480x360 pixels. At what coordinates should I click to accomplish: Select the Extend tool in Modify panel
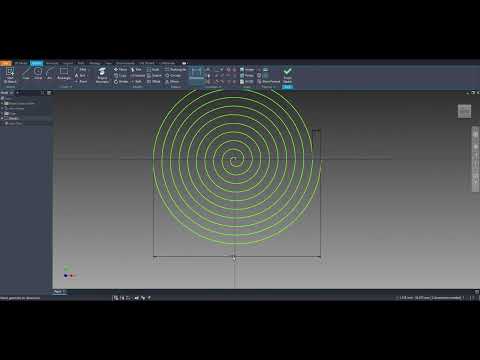[x=137, y=76]
